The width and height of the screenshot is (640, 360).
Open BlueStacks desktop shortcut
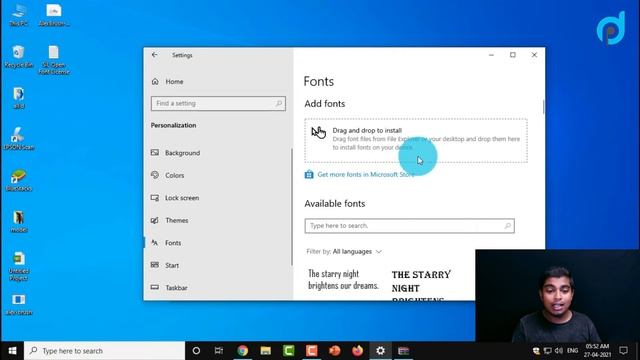pos(18,180)
